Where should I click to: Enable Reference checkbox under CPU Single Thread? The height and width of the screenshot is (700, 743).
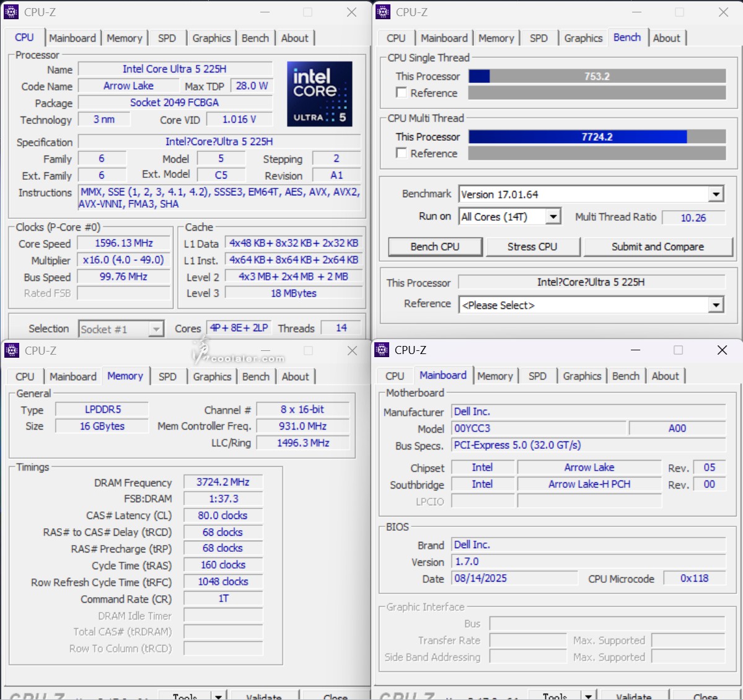tap(402, 92)
